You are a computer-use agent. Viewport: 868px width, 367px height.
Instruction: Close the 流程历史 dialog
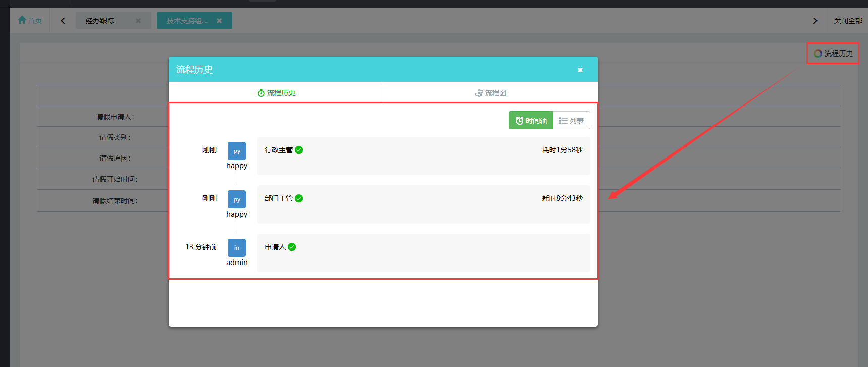point(580,70)
